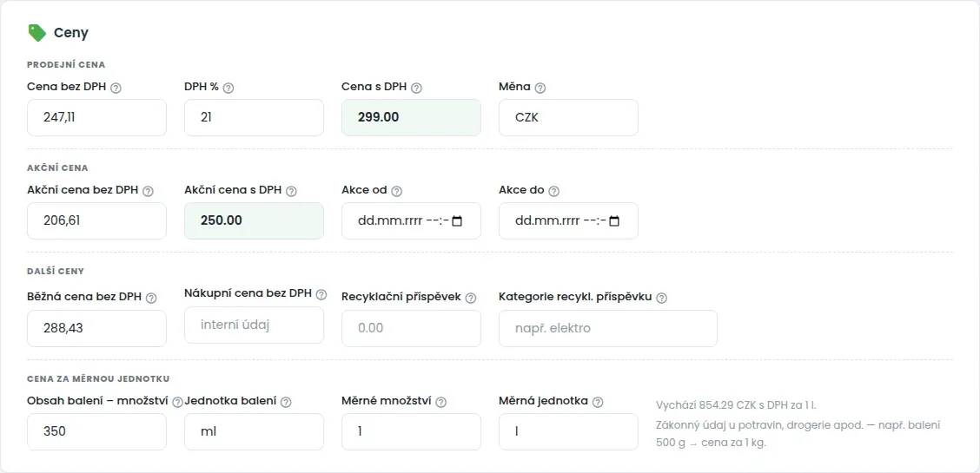Click help icon beside DPH % label
This screenshot has width=980, height=473.
(x=228, y=88)
